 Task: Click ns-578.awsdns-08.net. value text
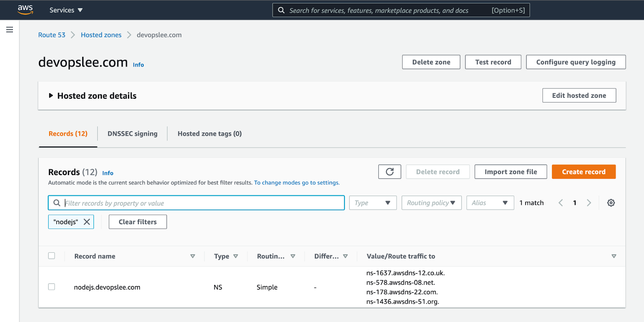tap(400, 283)
